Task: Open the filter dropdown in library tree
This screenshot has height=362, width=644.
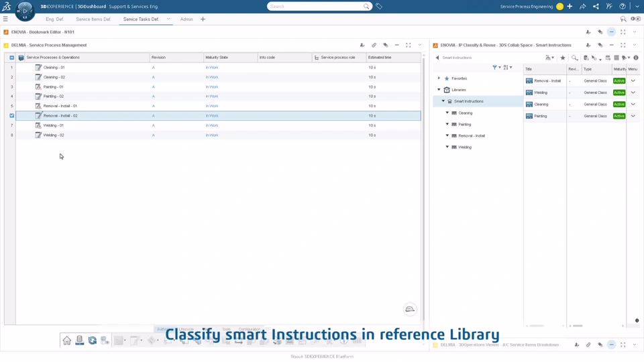Action: pyautogui.click(x=496, y=67)
